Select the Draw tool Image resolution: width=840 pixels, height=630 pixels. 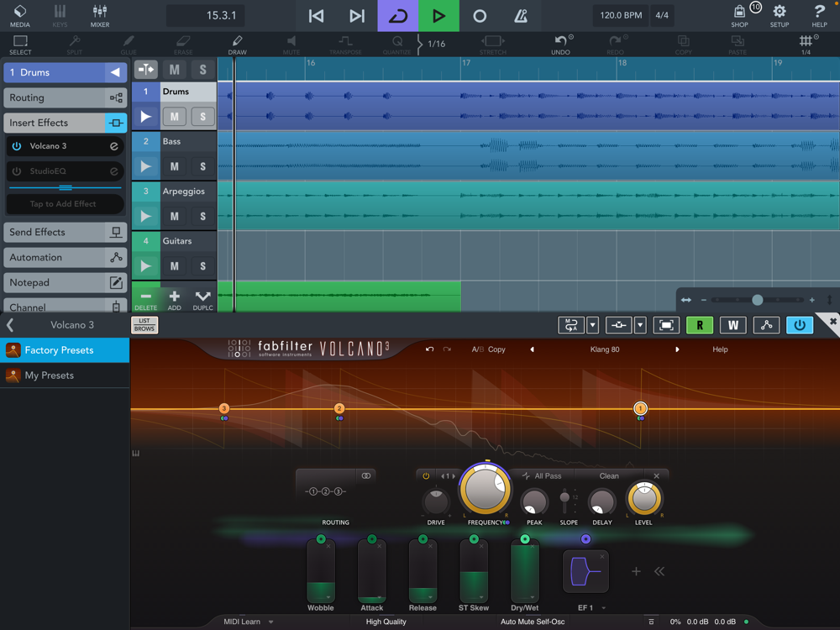tap(237, 45)
